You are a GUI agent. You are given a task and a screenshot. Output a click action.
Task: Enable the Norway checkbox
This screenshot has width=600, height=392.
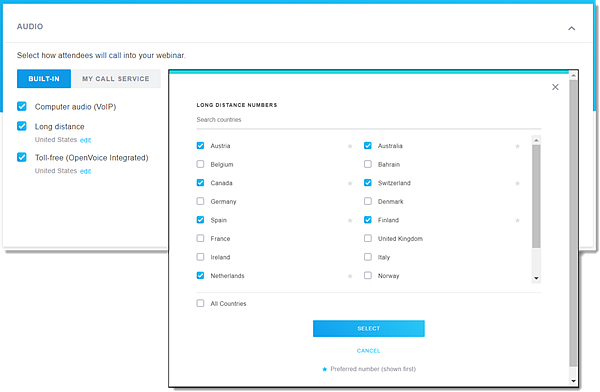click(x=368, y=276)
